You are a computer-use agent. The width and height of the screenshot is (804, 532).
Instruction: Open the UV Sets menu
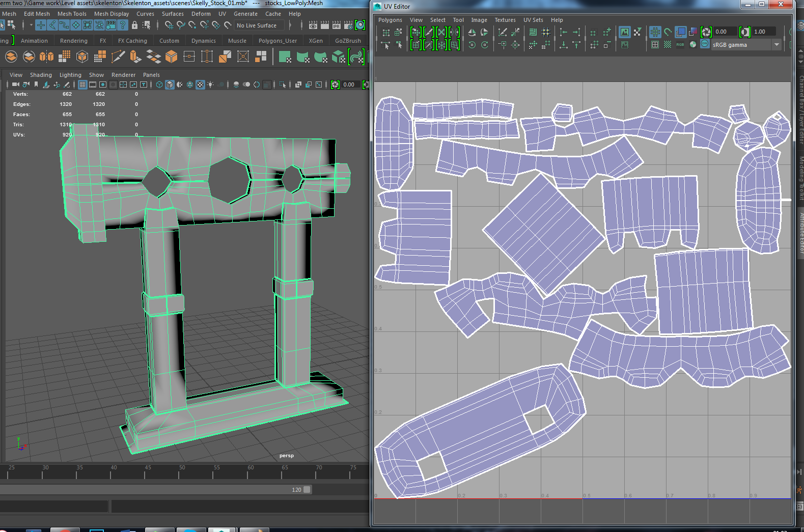(x=533, y=20)
